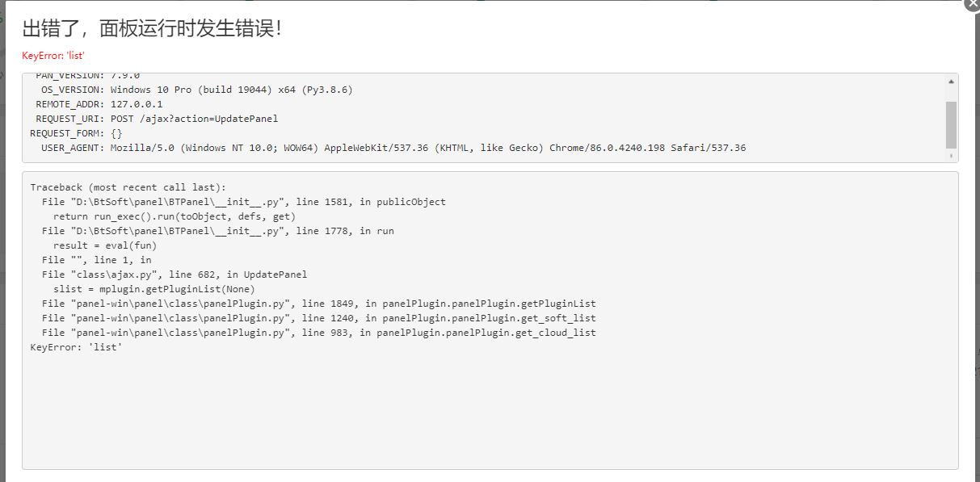Close the error dialog with X icon

coord(972,3)
